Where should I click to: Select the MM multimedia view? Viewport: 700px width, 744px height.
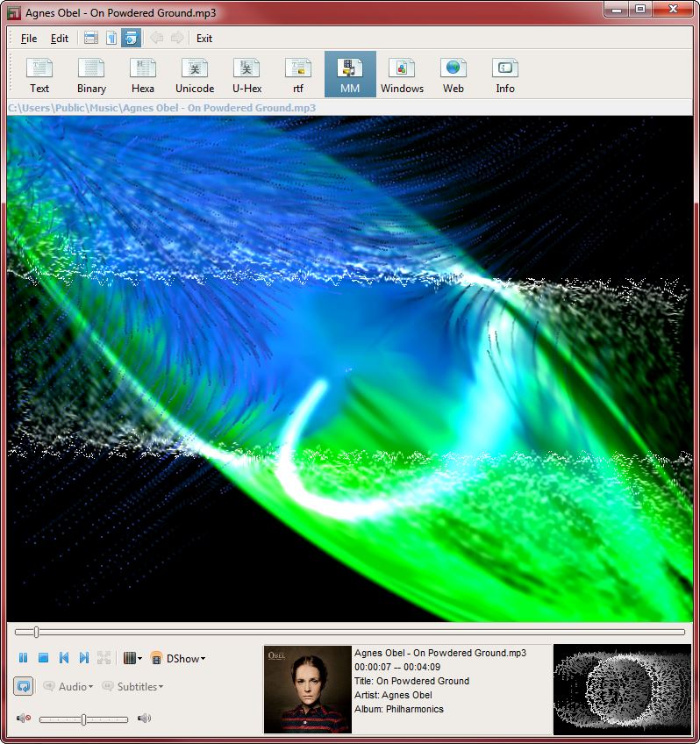coord(350,75)
